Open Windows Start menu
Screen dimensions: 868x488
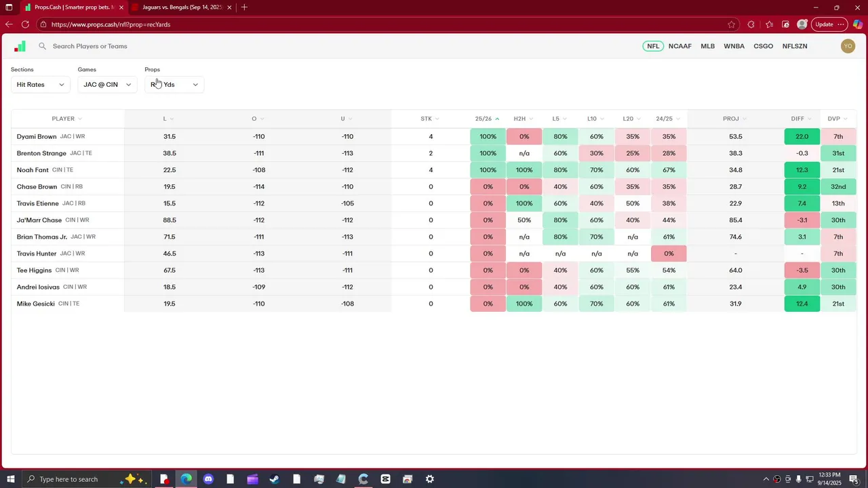[10, 479]
